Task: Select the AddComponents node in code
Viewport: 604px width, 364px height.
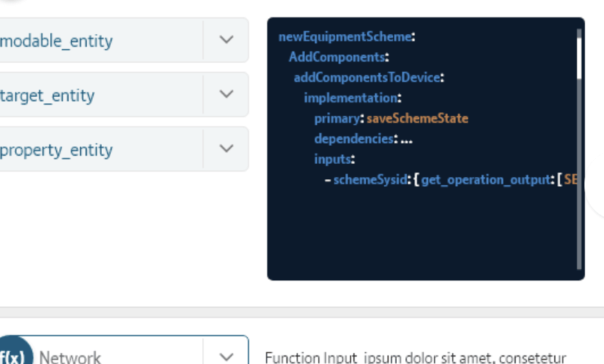Action: [x=336, y=57]
